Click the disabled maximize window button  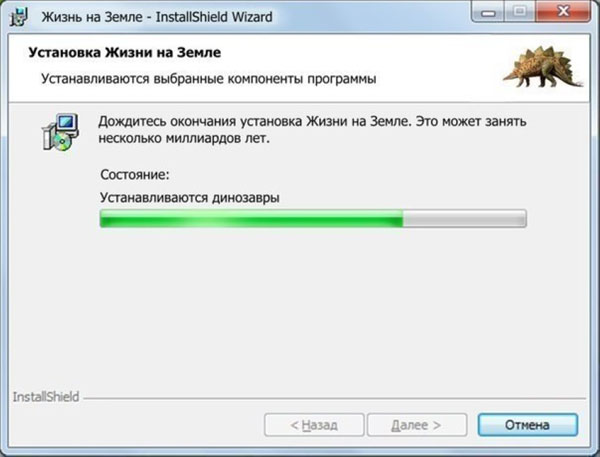519,12
